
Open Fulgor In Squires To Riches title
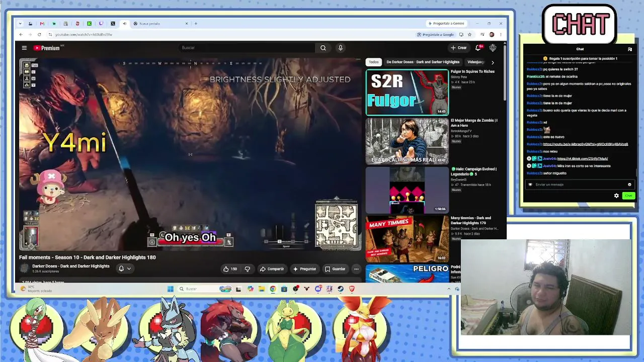click(x=472, y=72)
